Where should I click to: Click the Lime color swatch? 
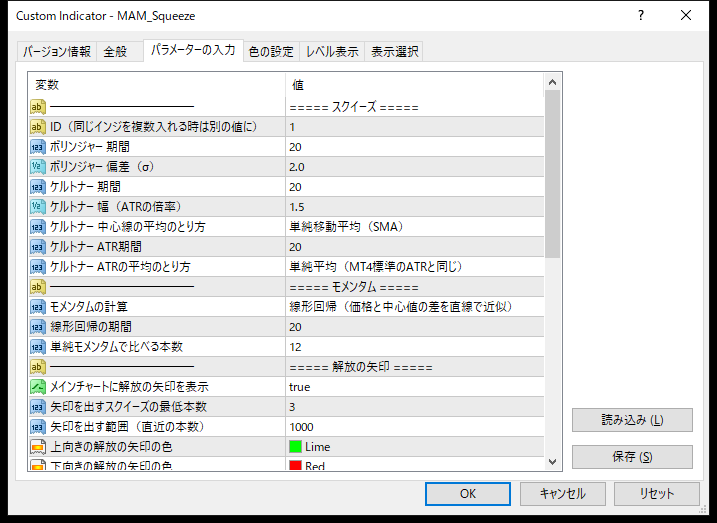[295, 447]
